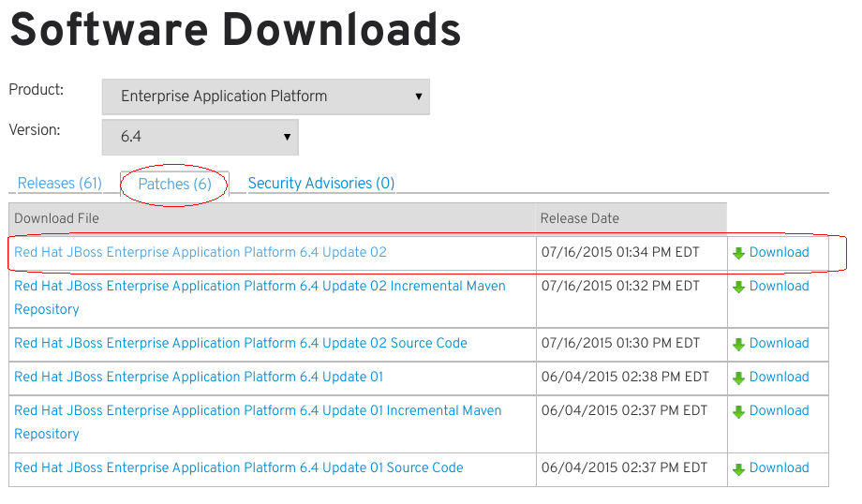Click green arrow icon for Update 01 Source Code
Screen dimensions: 862x504
739,468
